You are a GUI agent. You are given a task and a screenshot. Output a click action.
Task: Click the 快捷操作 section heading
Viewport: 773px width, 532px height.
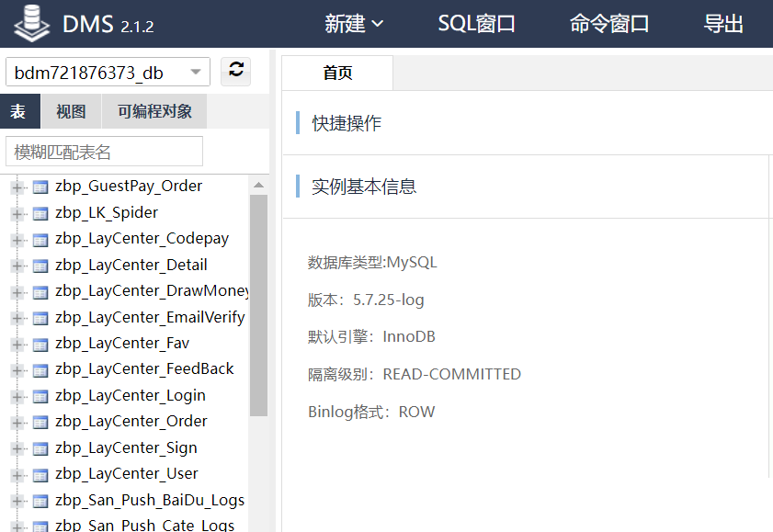pyautogui.click(x=347, y=123)
